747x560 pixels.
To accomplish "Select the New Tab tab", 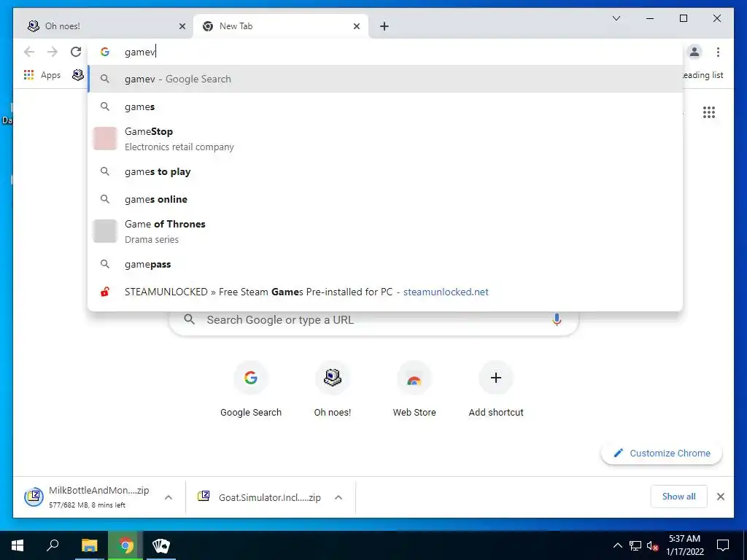I will (x=281, y=26).
